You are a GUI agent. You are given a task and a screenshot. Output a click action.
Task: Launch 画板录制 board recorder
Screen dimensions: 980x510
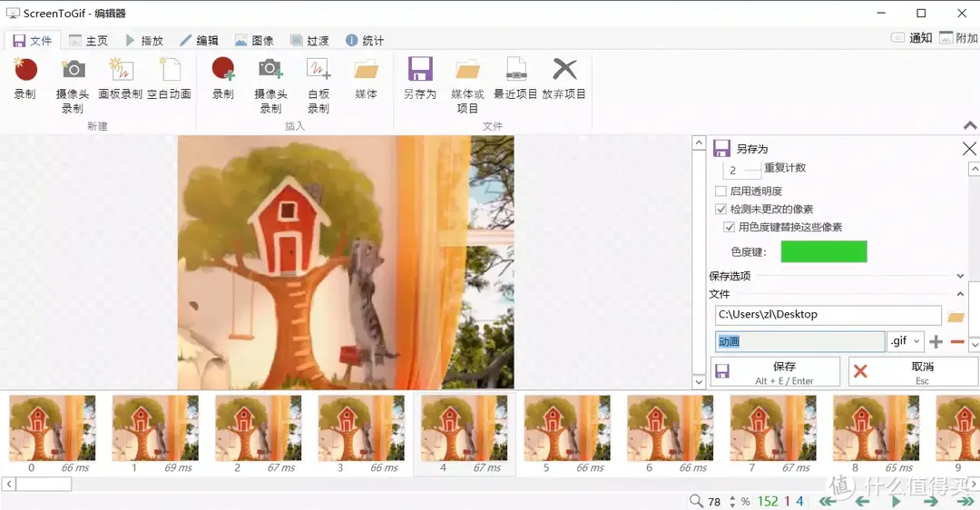click(x=121, y=78)
